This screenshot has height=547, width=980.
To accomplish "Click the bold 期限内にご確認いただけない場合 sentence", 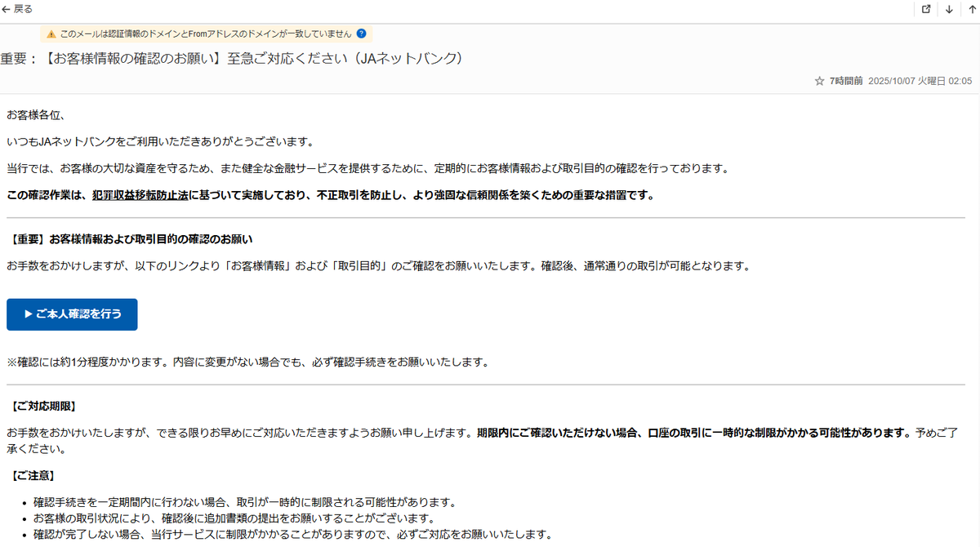I will (693, 433).
